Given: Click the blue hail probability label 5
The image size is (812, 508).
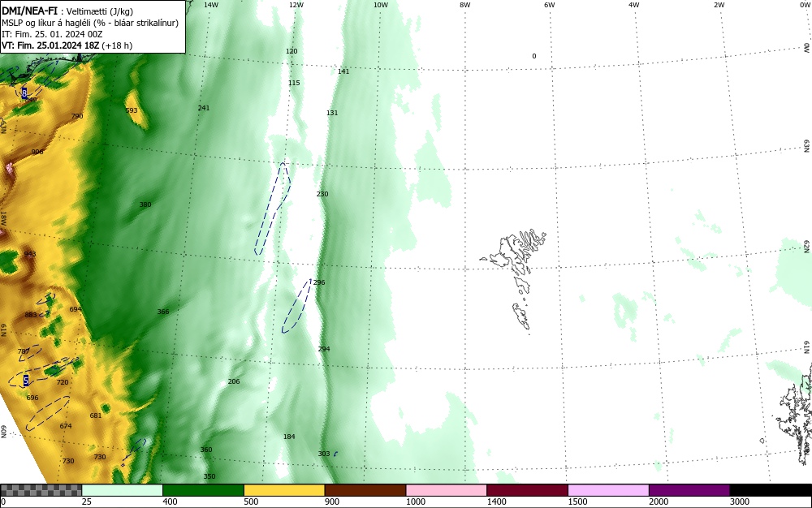Looking at the screenshot, I should click(x=26, y=381).
